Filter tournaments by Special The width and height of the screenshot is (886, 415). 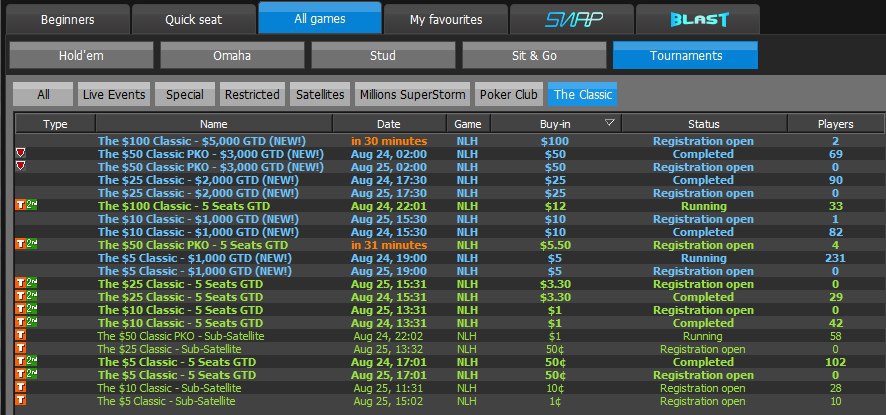click(x=185, y=94)
